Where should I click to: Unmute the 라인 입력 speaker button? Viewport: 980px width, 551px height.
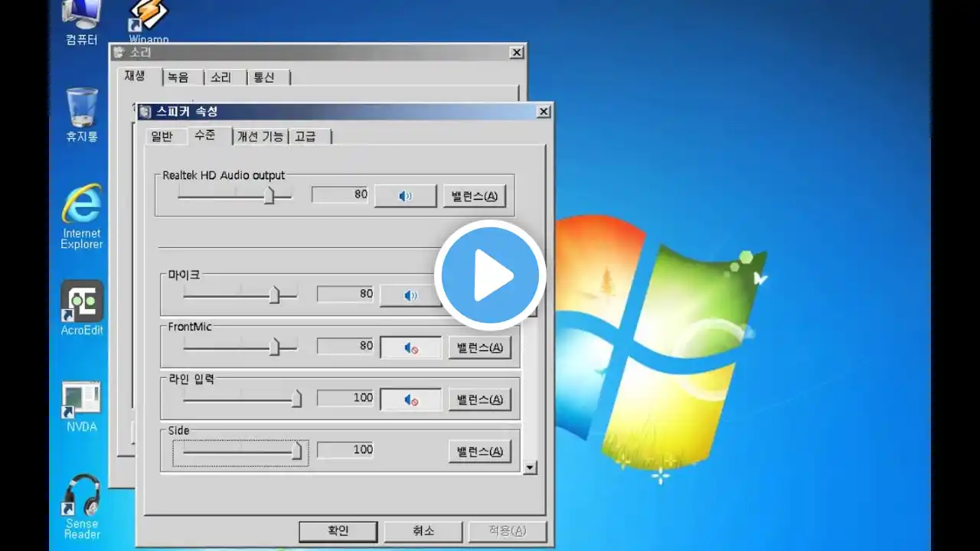pos(411,399)
